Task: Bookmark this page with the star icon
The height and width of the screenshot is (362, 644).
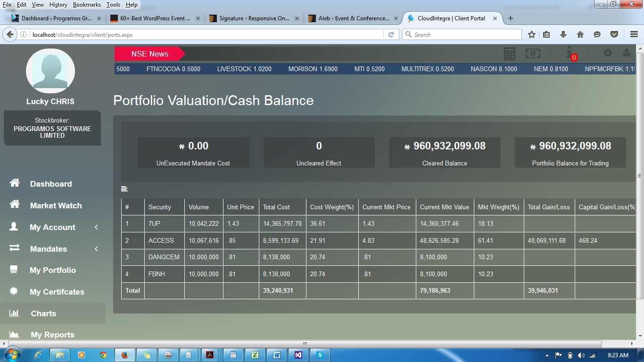Action: tap(532, 34)
